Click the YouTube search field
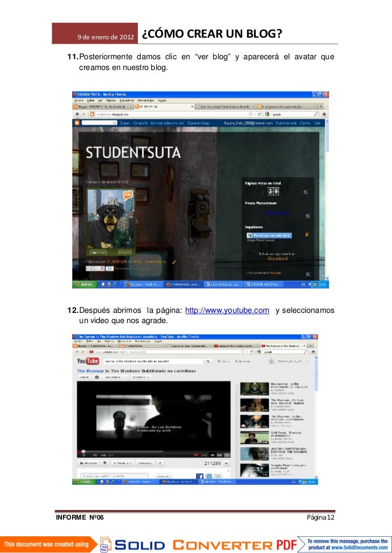The image size is (392, 553). click(x=153, y=361)
